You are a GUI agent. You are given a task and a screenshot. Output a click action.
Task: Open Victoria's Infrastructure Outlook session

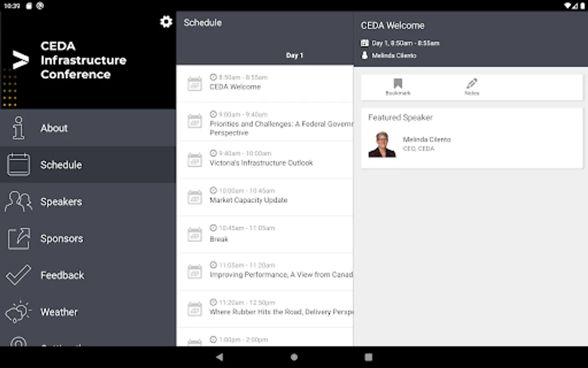point(265,160)
